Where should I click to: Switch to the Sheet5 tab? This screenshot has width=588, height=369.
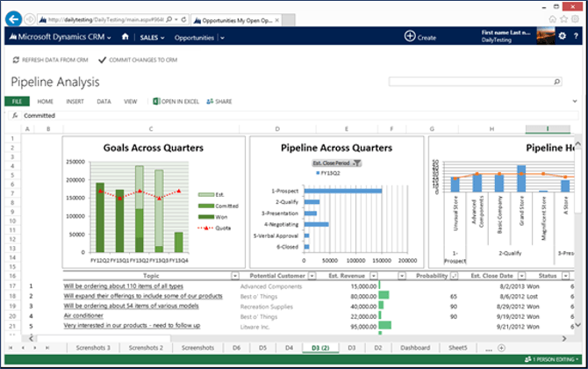click(x=457, y=348)
